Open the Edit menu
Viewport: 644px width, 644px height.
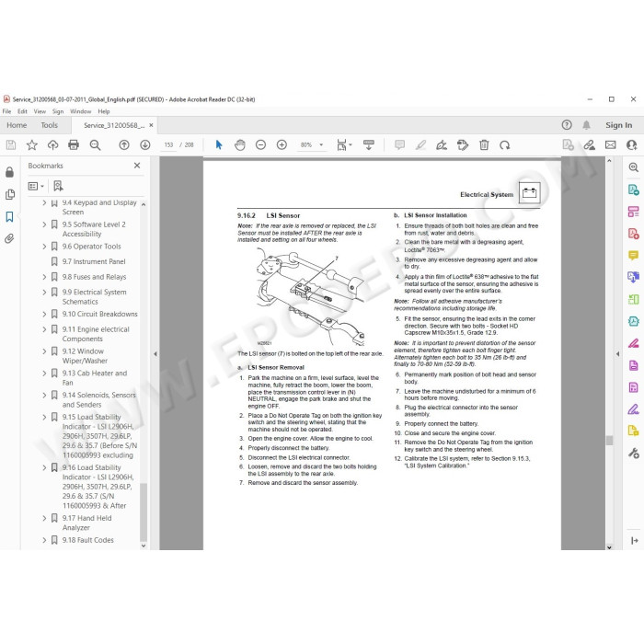click(22, 111)
